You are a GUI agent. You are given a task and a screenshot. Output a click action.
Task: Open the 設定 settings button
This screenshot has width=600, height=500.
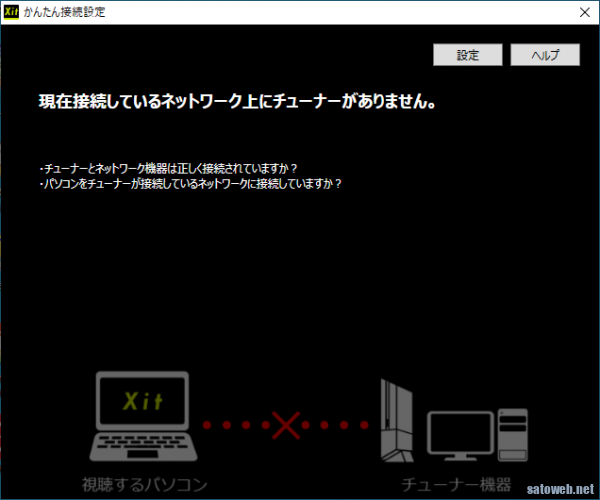click(467, 55)
